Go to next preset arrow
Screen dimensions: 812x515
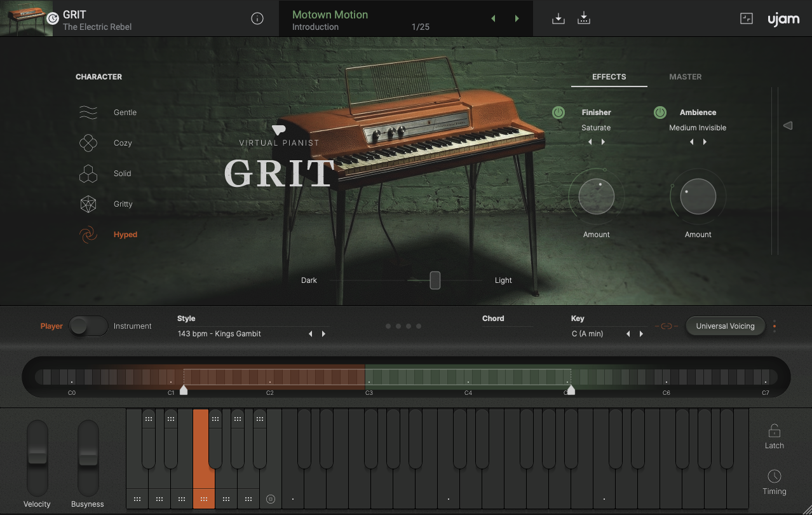pyautogui.click(x=517, y=18)
